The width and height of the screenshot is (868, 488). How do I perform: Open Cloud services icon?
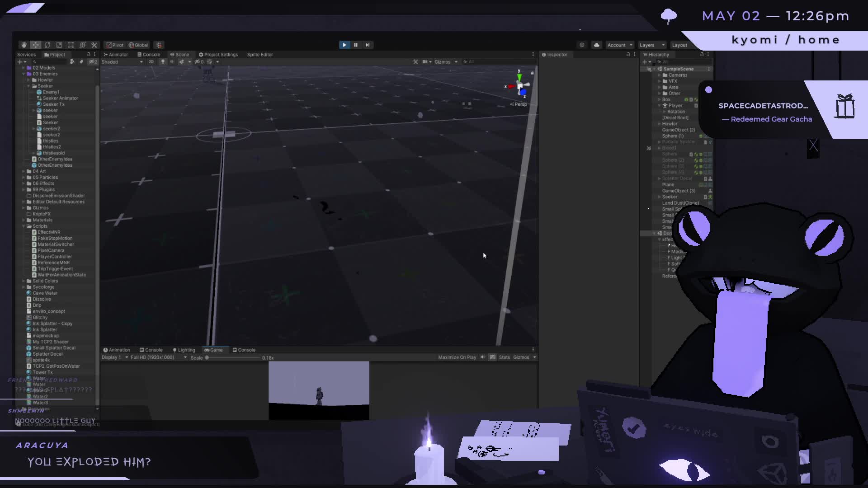(x=596, y=45)
